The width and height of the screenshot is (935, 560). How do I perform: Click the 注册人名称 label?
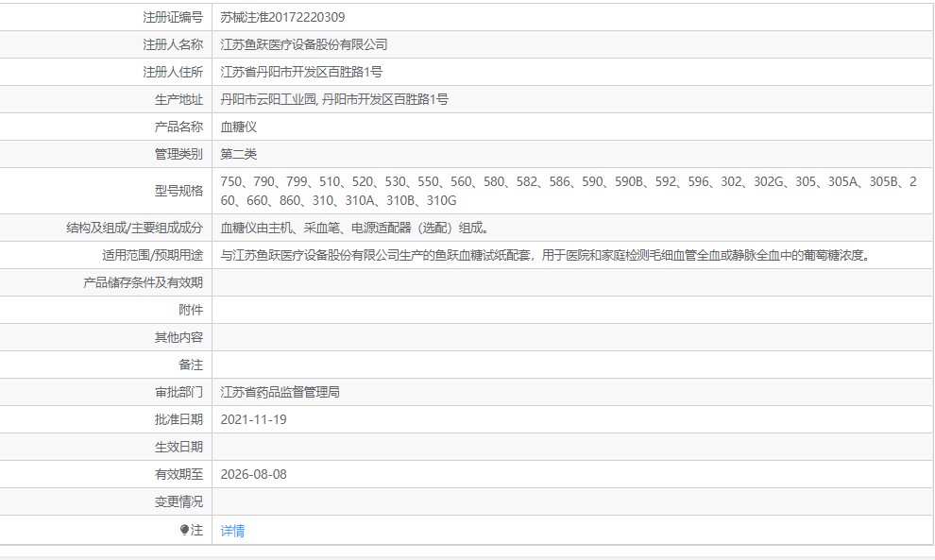pyautogui.click(x=173, y=44)
